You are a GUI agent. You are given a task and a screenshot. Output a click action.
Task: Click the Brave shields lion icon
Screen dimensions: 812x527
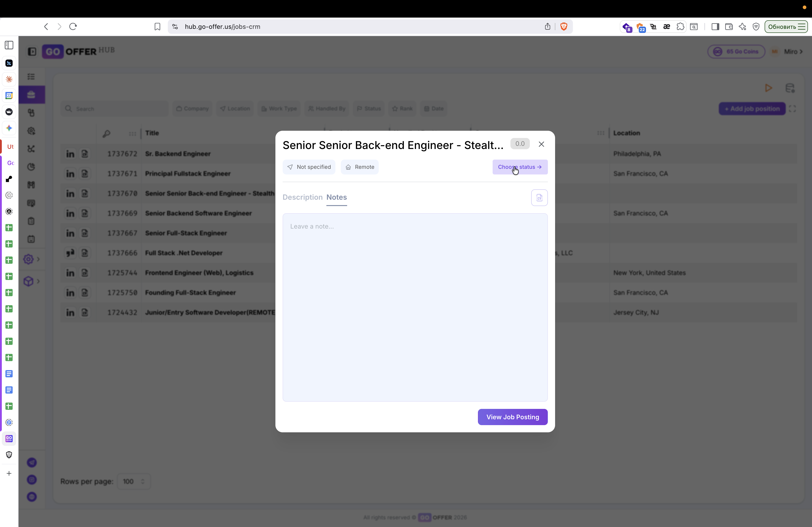point(564,27)
